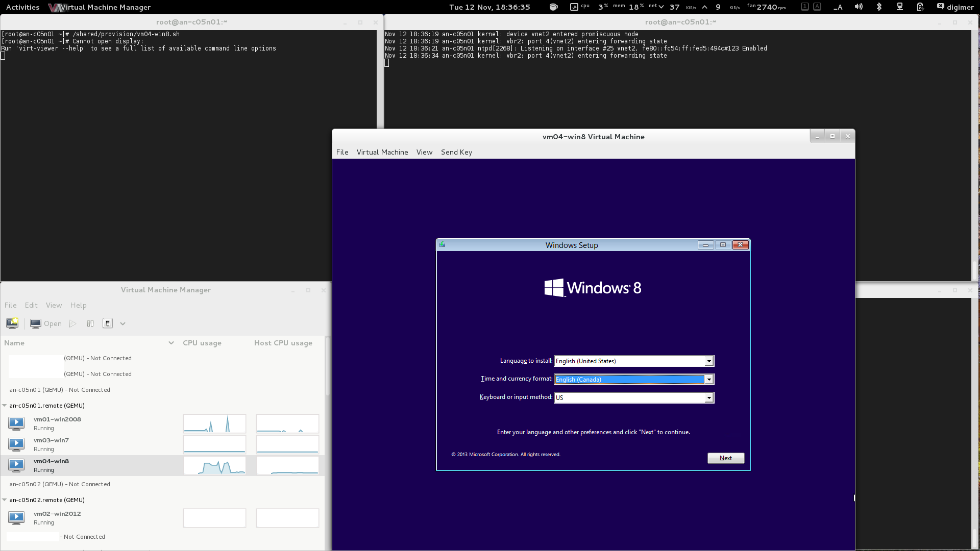Click Virtual Machine Manager app menu in top bar

pyautogui.click(x=100, y=7)
